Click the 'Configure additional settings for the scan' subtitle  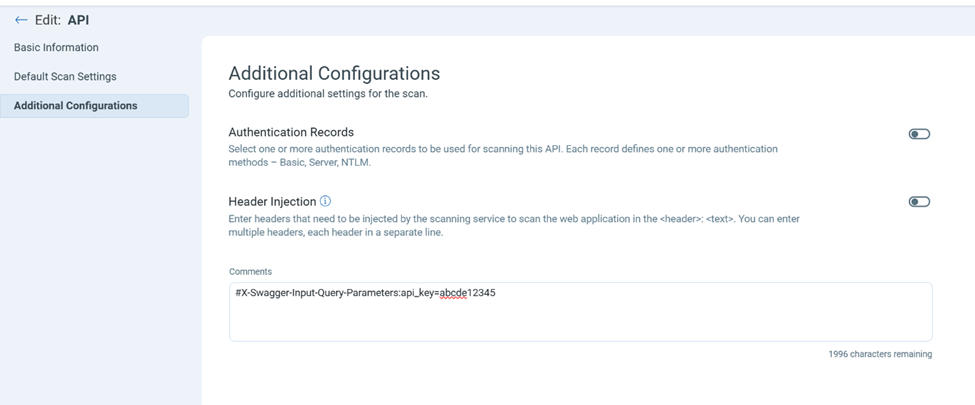328,95
